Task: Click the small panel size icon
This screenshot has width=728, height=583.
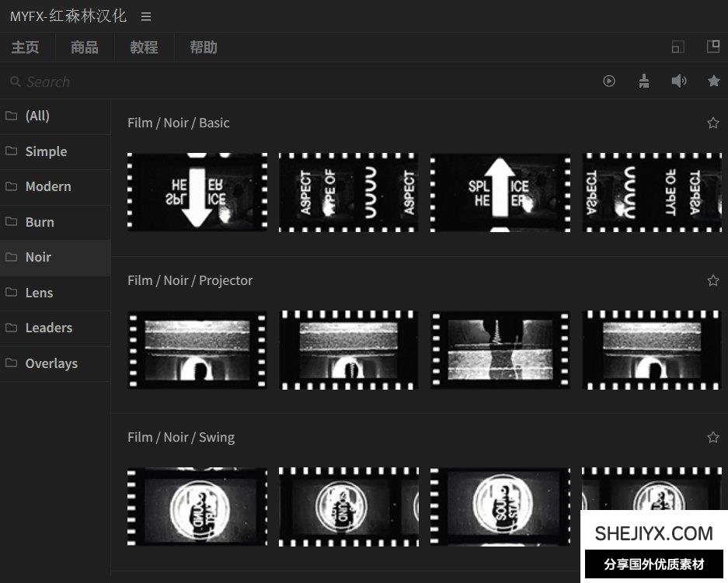Action: [677, 47]
